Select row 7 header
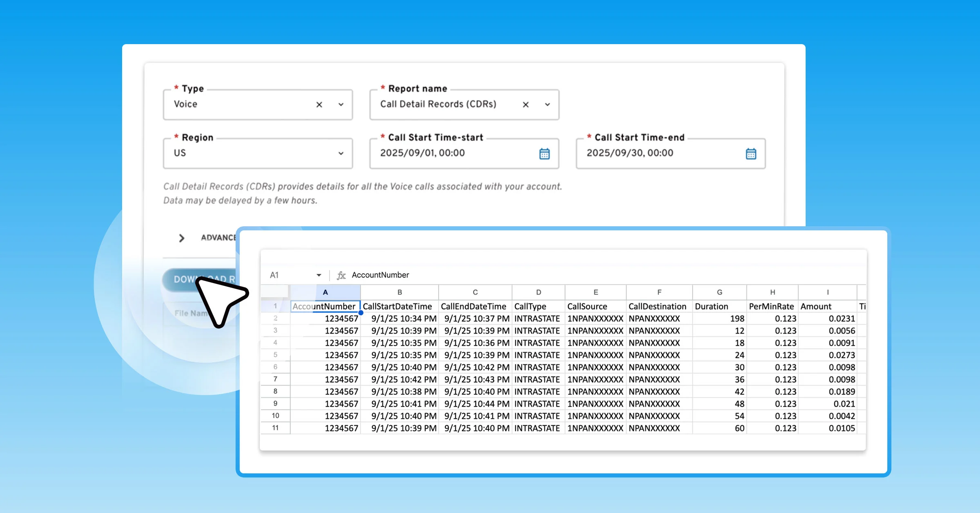This screenshot has width=980, height=513. [x=275, y=379]
